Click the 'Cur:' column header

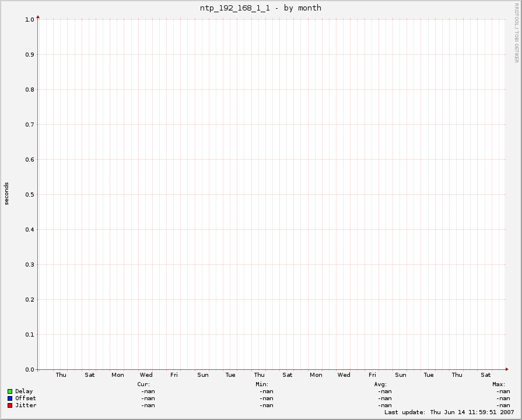click(144, 384)
